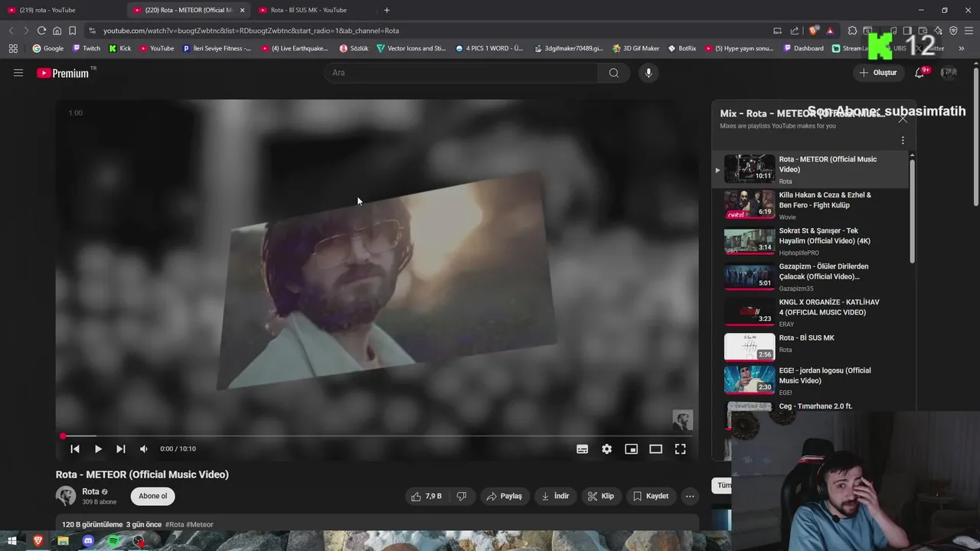980x551 pixels.
Task: Close the Mix playlist panel
Action: (x=903, y=119)
